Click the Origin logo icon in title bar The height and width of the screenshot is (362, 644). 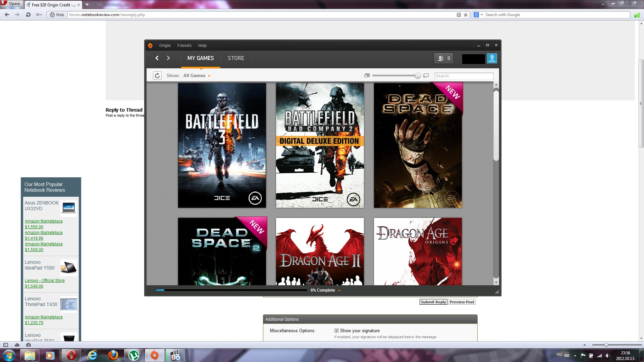point(150,46)
